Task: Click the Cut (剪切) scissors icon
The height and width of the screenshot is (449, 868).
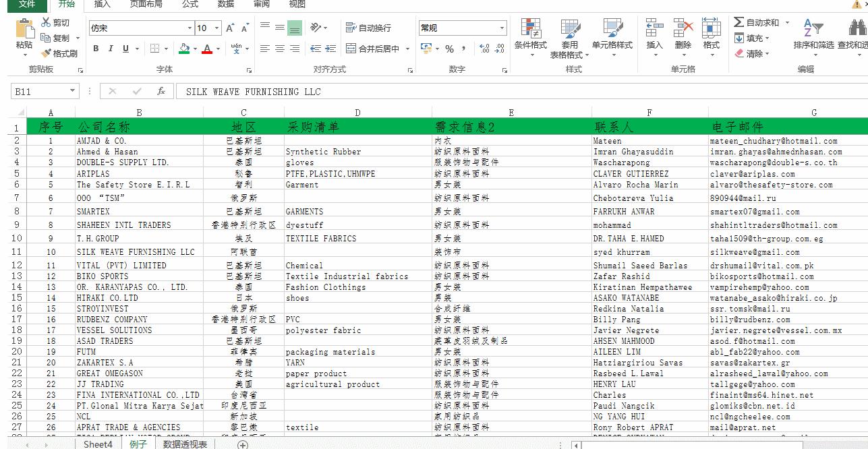Action: 46,23
